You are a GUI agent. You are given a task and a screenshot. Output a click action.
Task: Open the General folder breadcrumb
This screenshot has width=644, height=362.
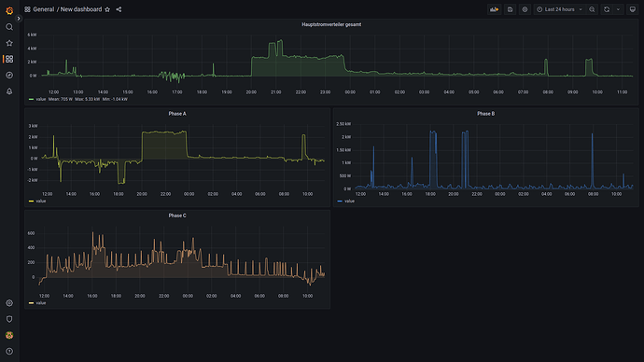[x=44, y=9]
